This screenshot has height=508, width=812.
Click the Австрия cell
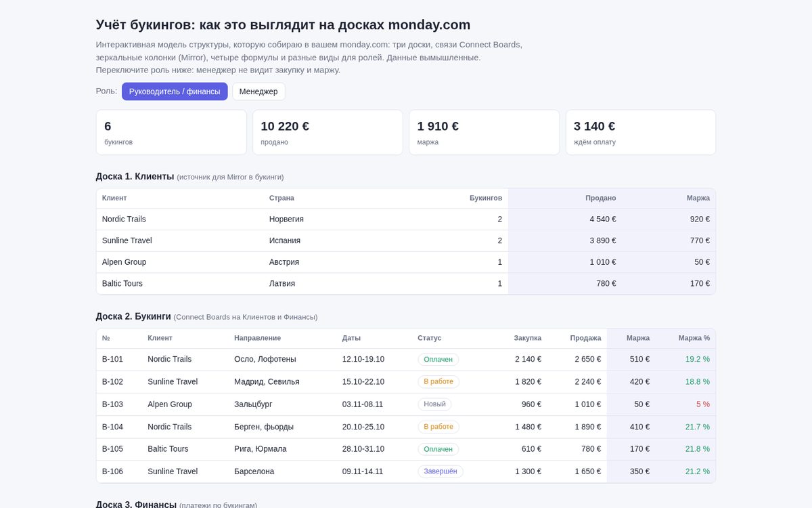point(284,262)
